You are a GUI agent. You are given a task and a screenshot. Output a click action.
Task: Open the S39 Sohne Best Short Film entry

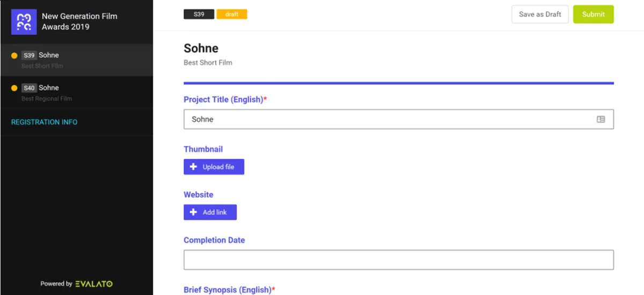(x=76, y=60)
